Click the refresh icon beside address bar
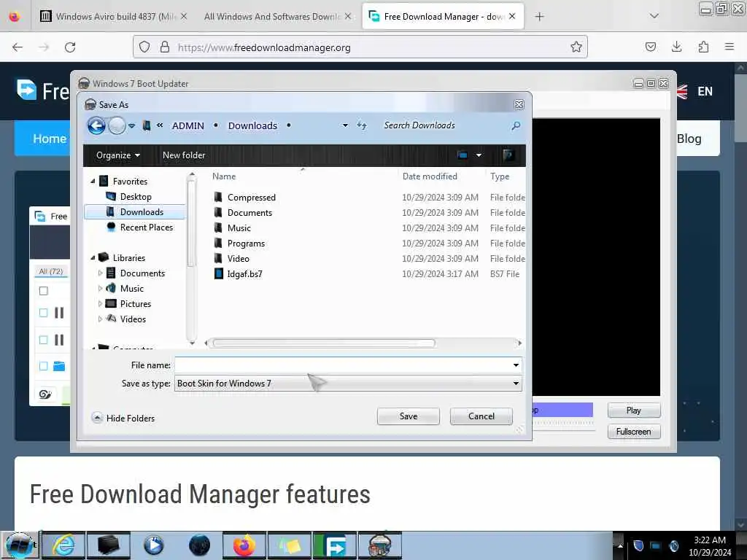This screenshot has height=560, width=747. pos(362,125)
